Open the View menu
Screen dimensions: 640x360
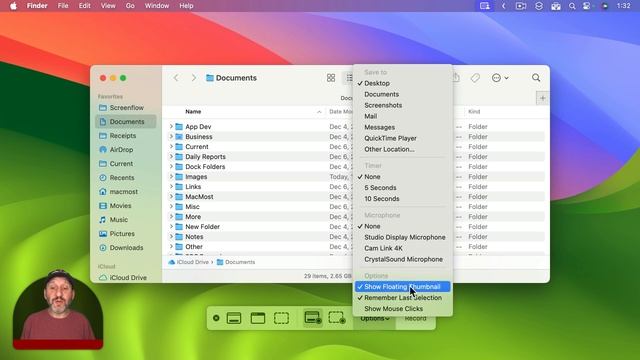click(108, 6)
